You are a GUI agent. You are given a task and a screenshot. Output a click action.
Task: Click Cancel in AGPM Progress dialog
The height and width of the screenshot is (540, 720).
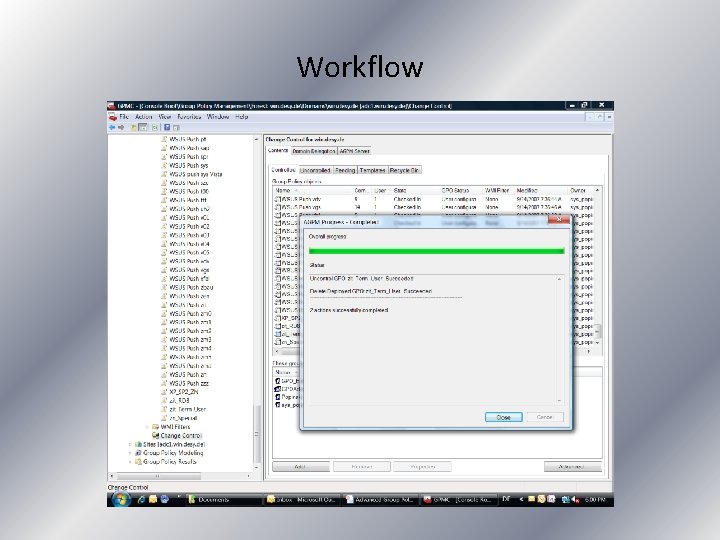click(x=545, y=417)
